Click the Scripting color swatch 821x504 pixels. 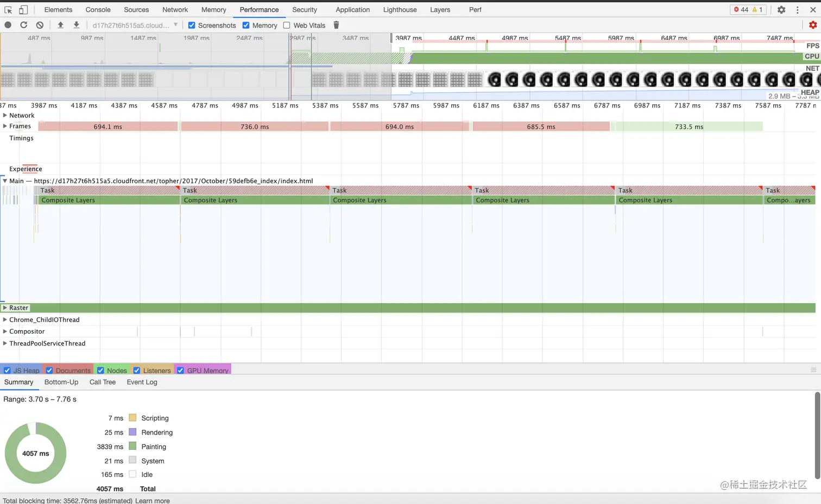pyautogui.click(x=132, y=418)
